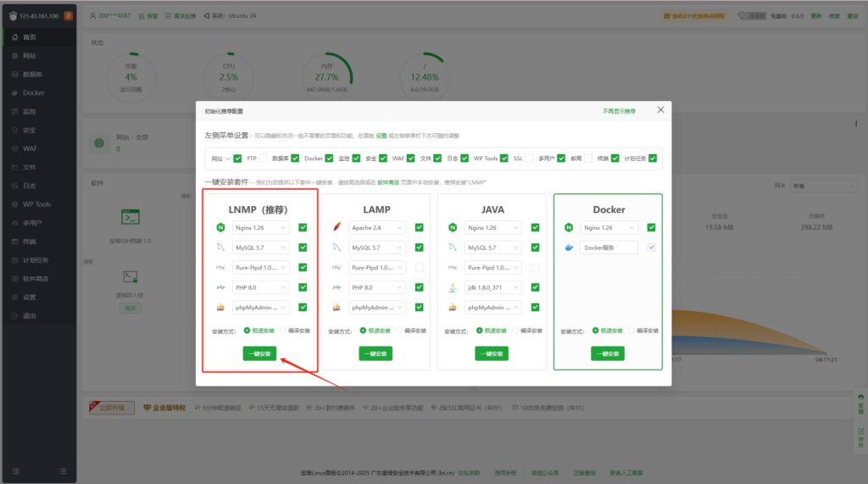Viewport: 868px width, 484px height.
Task: Click the CPU 2.5% usage gauge
Action: pos(229,77)
